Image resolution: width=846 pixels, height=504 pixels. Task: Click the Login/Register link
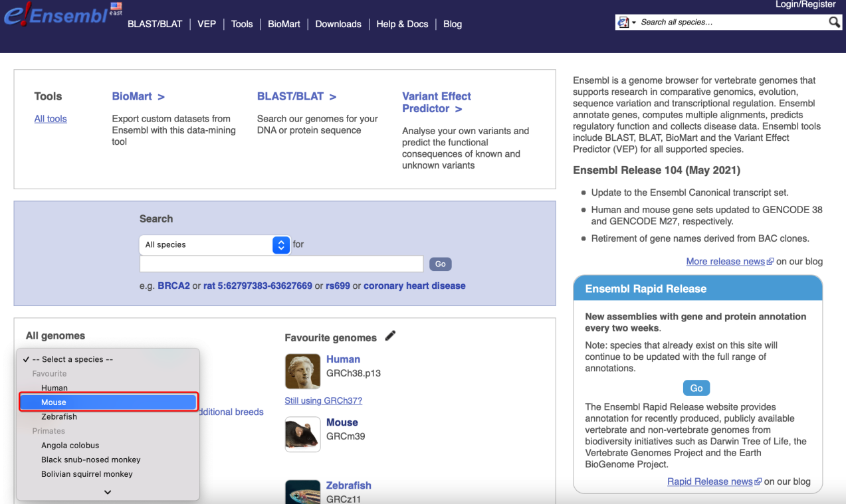click(x=805, y=5)
